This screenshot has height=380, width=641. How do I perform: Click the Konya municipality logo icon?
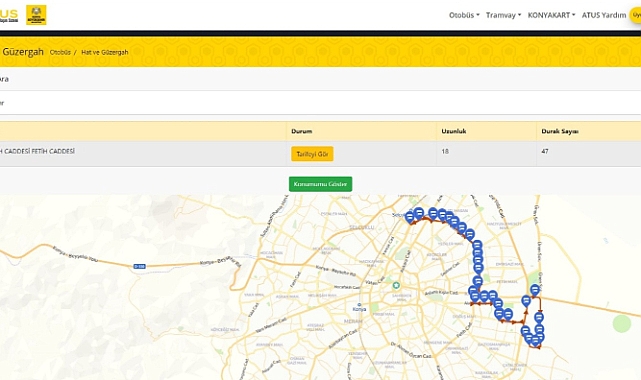pyautogui.click(x=36, y=15)
